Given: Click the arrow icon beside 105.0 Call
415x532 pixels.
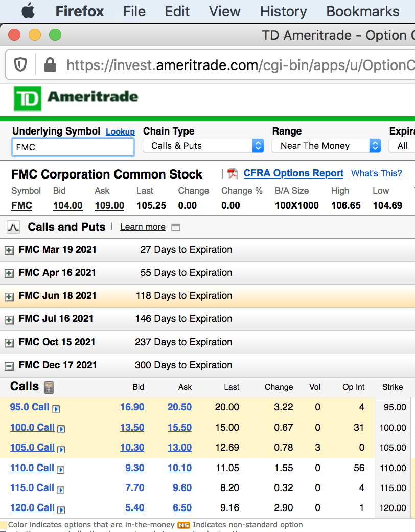Looking at the screenshot, I should coord(61,449).
